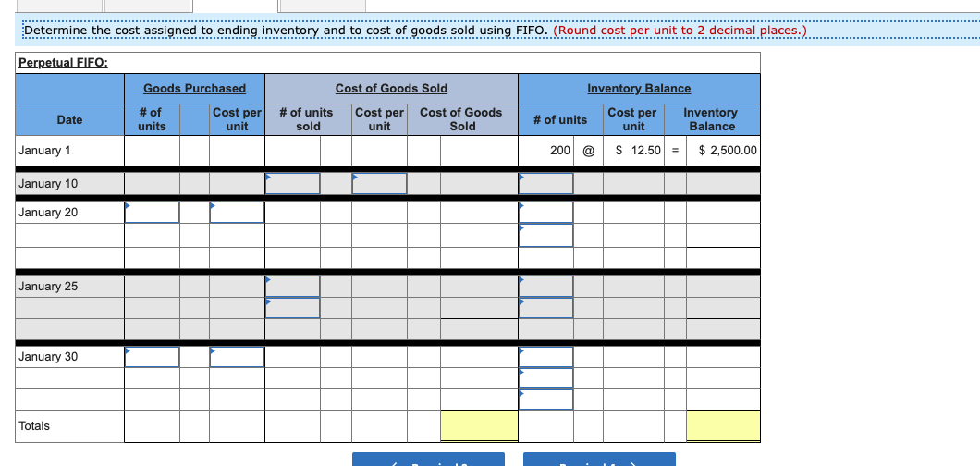This screenshot has height=466, width=980.
Task: Click the red rounding instruction text
Action: pyautogui.click(x=680, y=30)
